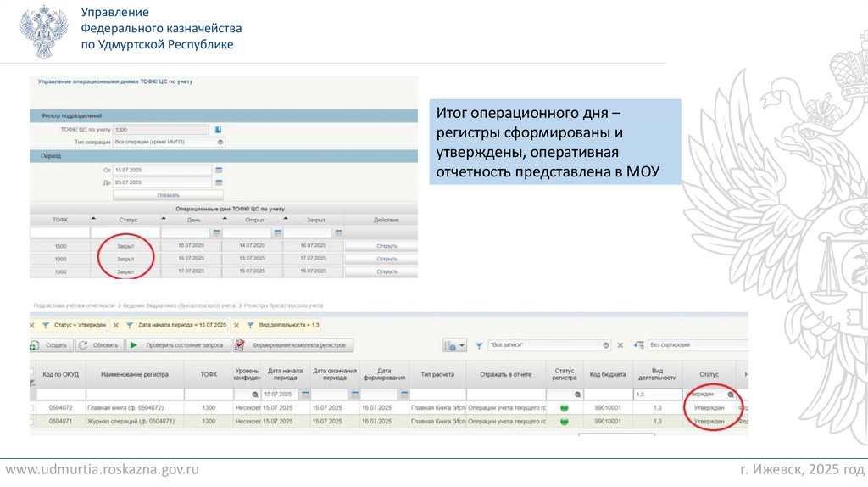Select cell Журнал операций (ф. 0504071)

pos(135,422)
